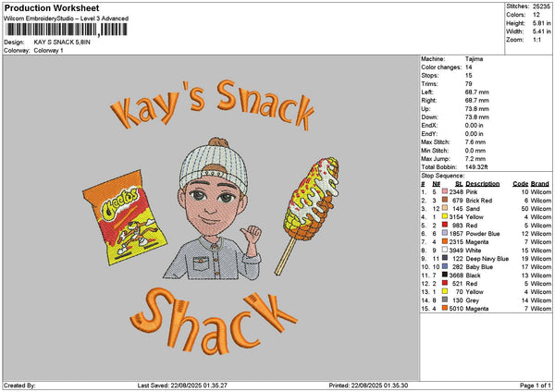
Task: Click "Wilcom EmbroideryStudio – Level 3 Advanced" text
Action: coord(67,18)
